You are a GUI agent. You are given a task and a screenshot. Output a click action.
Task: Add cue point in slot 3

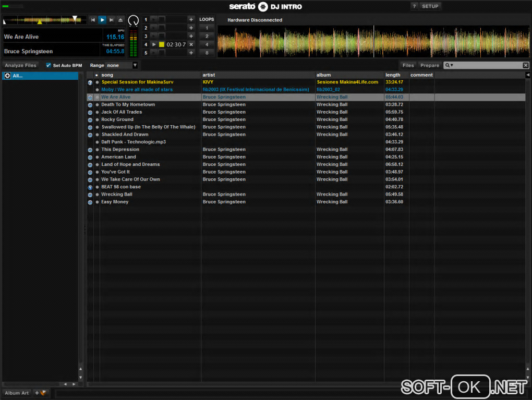click(191, 36)
